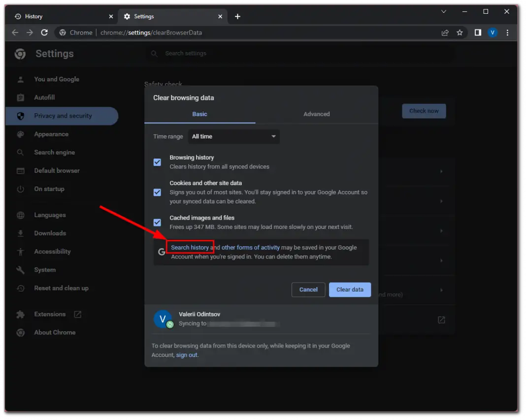Uncheck Cached images and files
Image resolution: width=526 pixels, height=420 pixels.
pos(157,222)
